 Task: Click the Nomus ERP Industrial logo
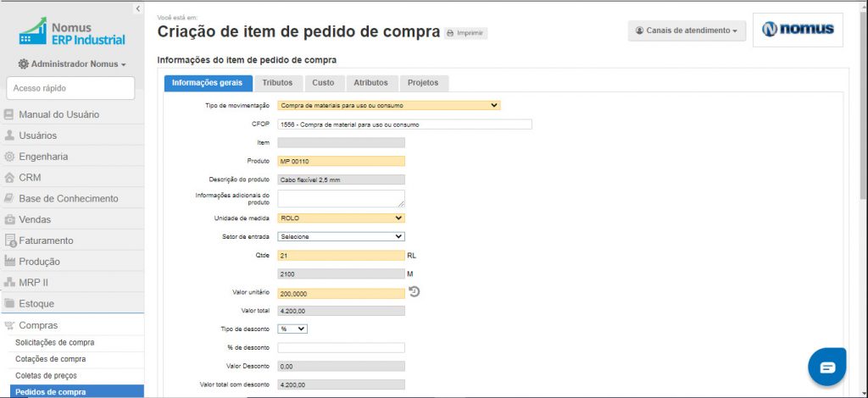tap(72, 33)
